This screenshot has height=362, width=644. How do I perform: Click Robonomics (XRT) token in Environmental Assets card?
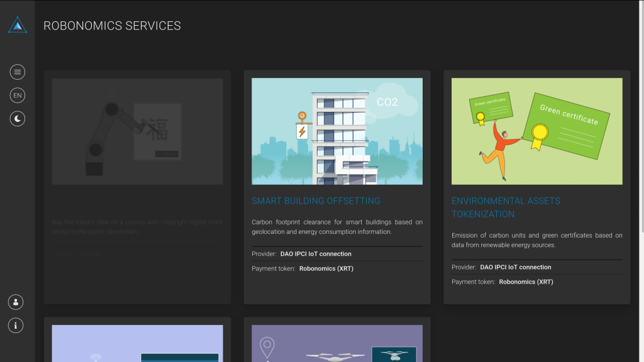coord(526,282)
